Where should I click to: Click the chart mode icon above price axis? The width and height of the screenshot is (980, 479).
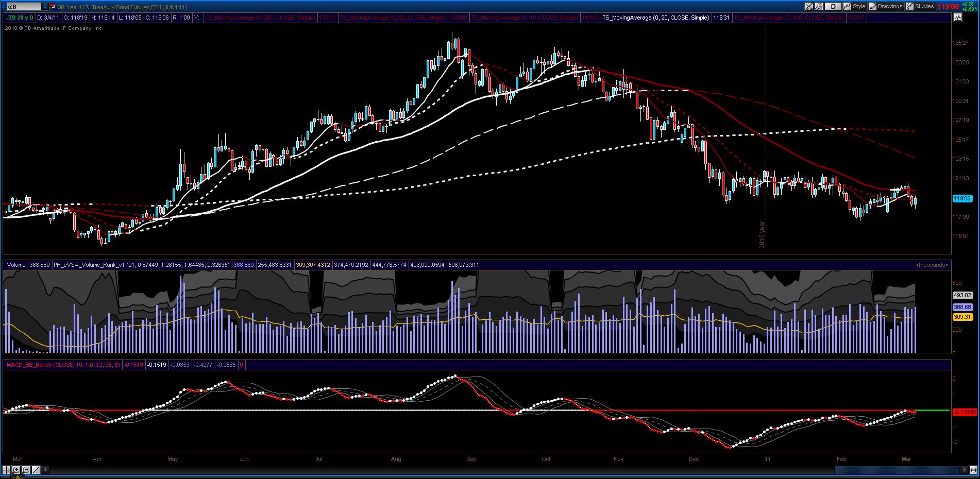coord(958,17)
